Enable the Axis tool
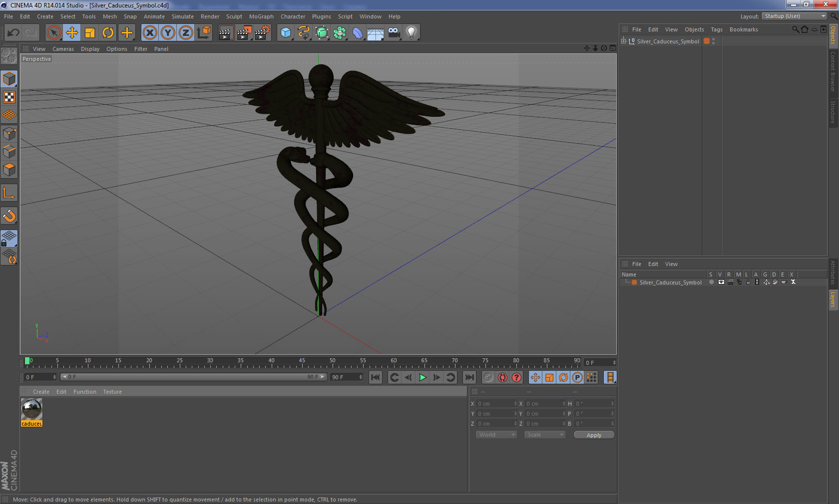Image resolution: width=839 pixels, height=504 pixels. tap(9, 193)
